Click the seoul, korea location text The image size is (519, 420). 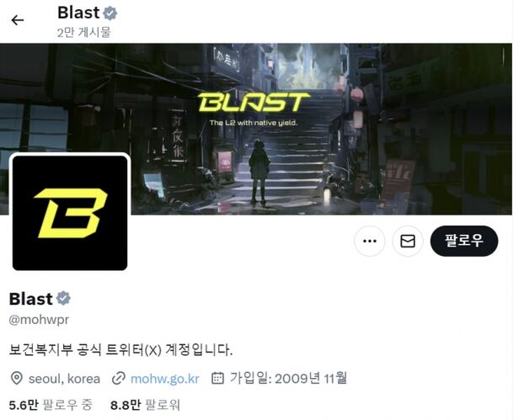64,379
